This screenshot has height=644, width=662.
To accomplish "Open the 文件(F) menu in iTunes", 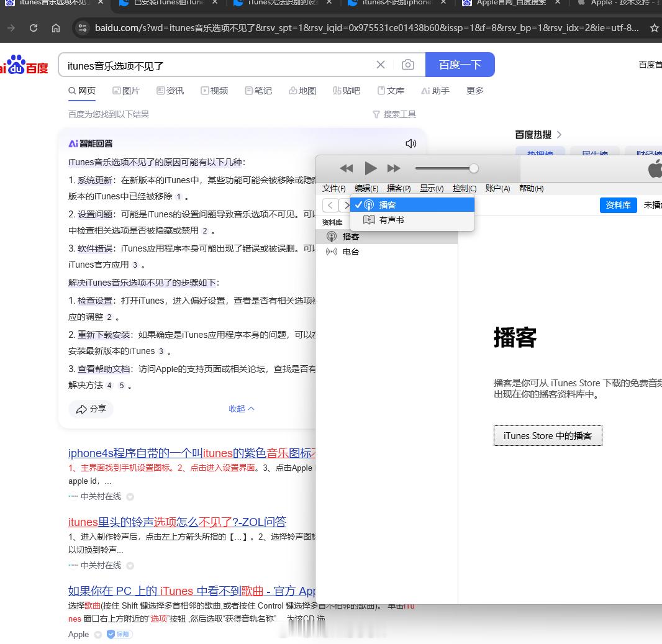I will [333, 188].
